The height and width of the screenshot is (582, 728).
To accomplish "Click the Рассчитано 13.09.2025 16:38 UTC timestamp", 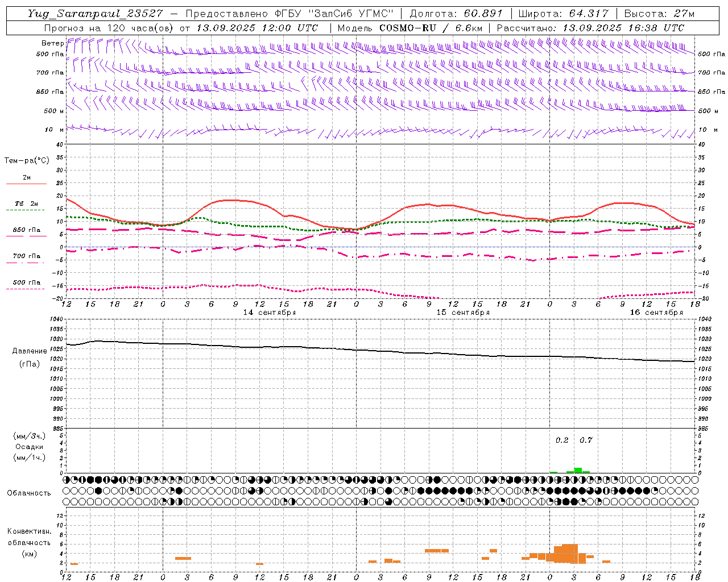I will click(x=590, y=28).
